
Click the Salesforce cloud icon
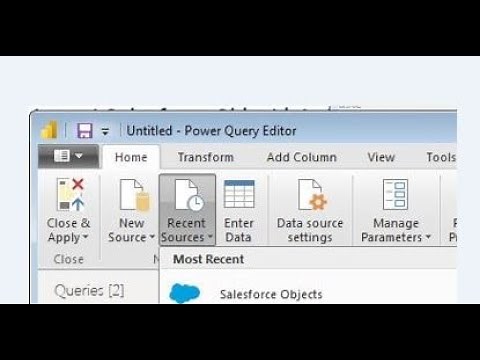[185, 293]
